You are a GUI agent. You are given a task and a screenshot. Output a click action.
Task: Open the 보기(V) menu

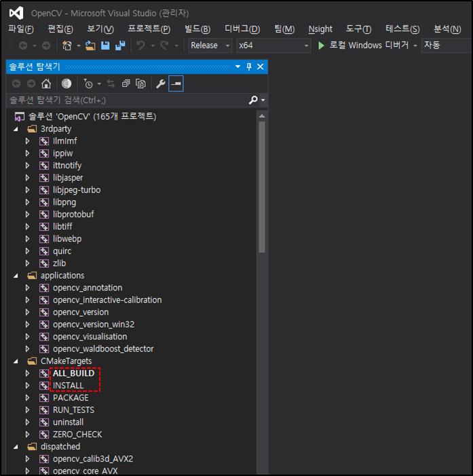(x=100, y=29)
